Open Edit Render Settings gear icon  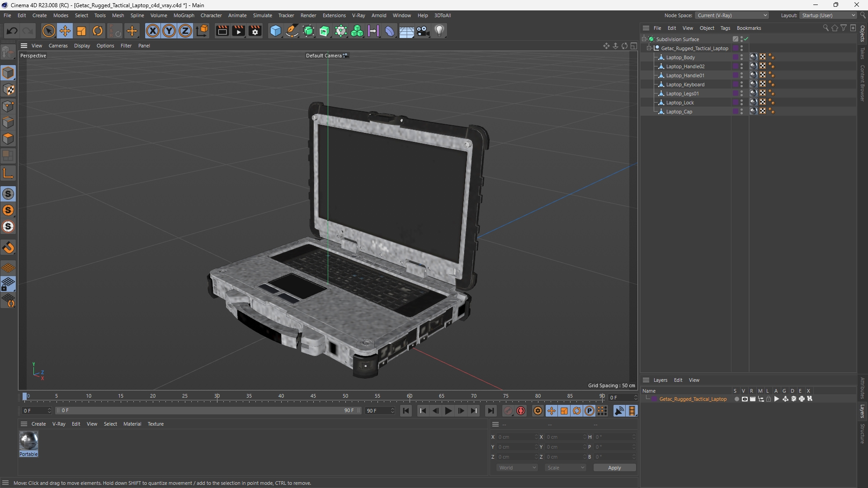click(x=255, y=31)
